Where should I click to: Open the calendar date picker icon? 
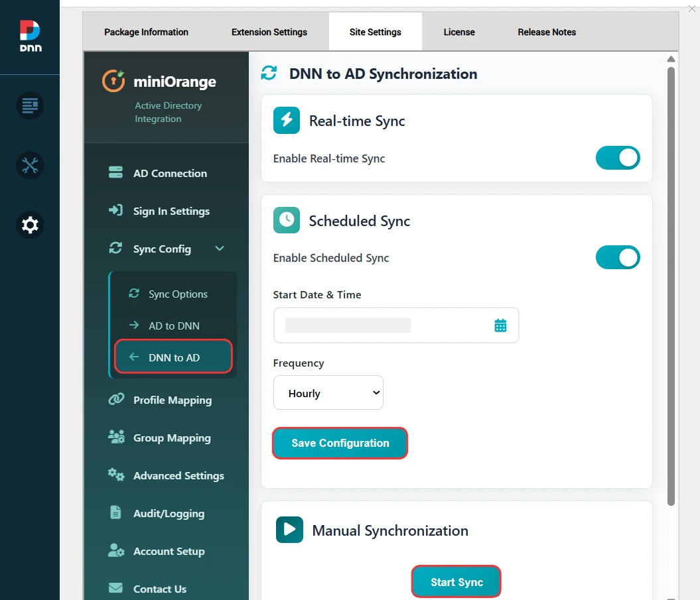500,326
